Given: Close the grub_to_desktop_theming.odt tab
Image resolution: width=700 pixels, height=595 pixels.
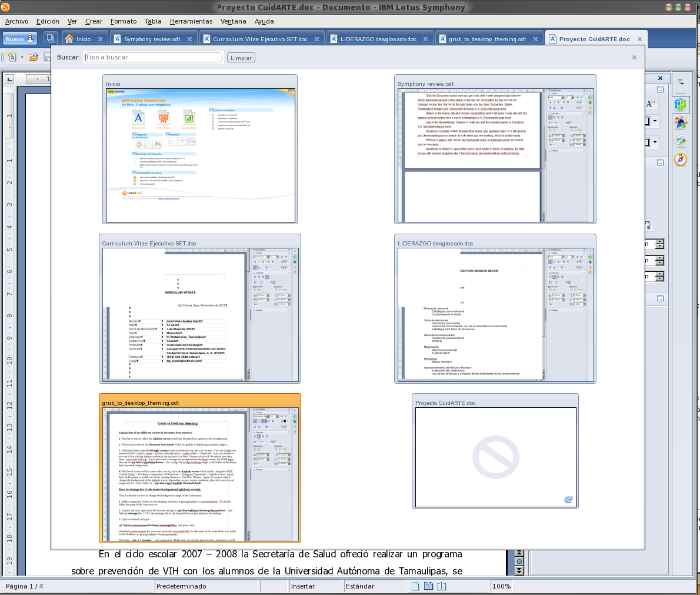Looking at the screenshot, I should point(535,39).
